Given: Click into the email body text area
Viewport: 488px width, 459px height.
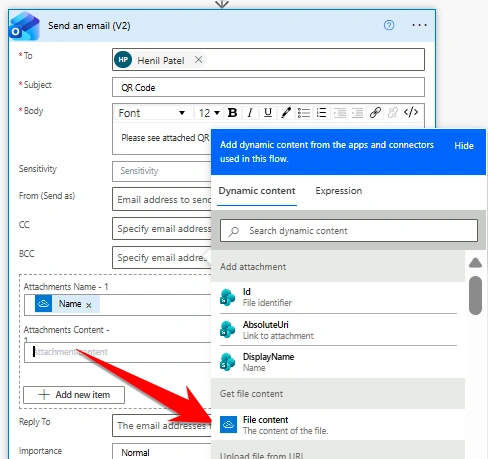Looking at the screenshot, I should pos(163,139).
